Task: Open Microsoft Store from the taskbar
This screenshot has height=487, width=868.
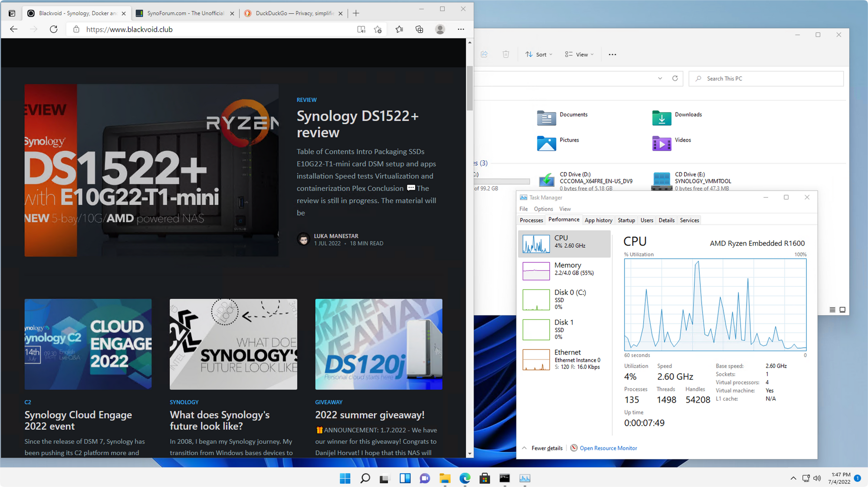Action: (x=485, y=478)
